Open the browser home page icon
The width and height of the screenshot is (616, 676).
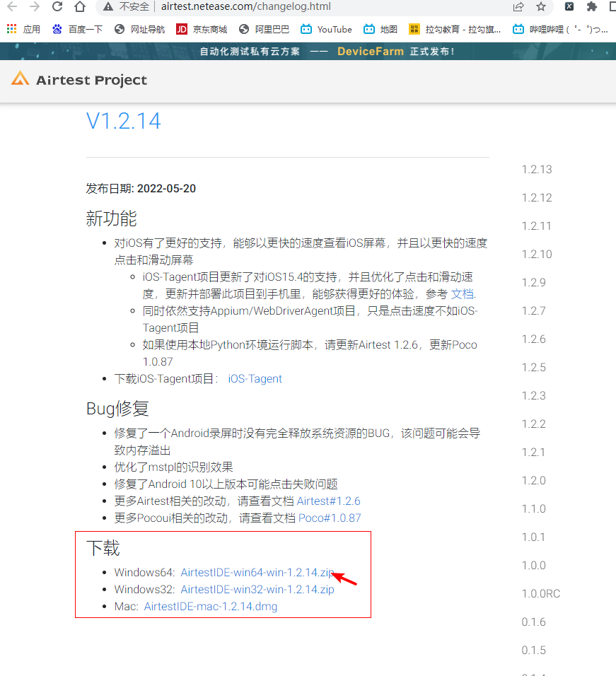80,6
